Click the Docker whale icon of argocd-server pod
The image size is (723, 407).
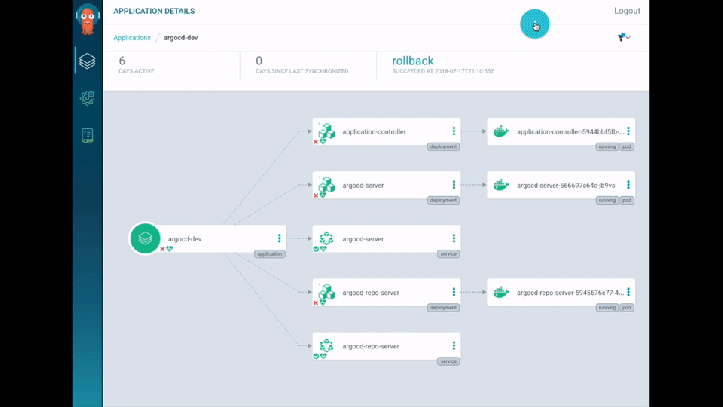point(500,185)
